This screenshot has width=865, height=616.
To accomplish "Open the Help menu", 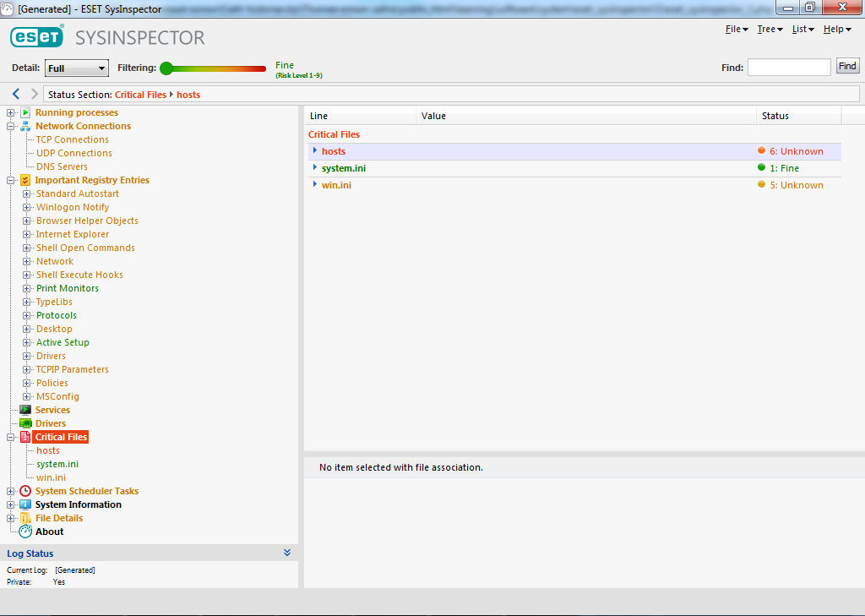I will [x=837, y=30].
